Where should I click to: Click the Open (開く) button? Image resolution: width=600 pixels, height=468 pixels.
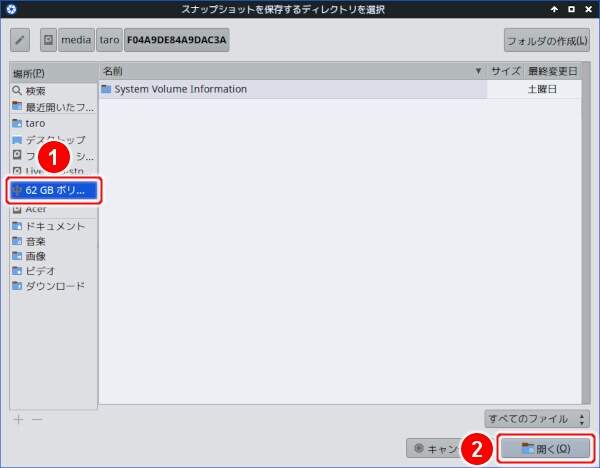546,448
